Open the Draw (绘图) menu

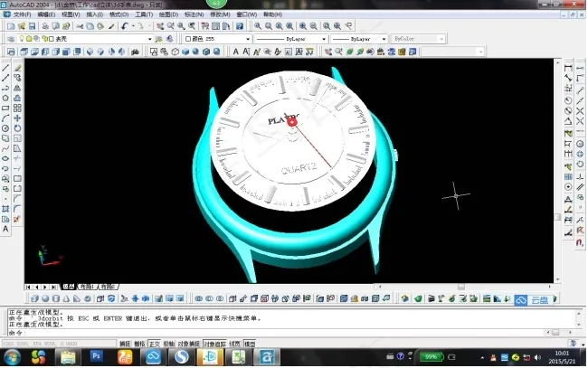point(168,14)
